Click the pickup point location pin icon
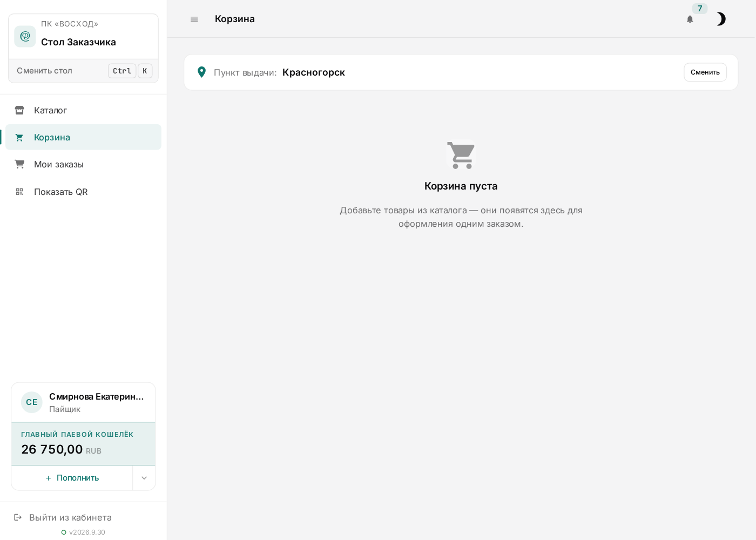Viewport: 756px width, 540px height. (x=201, y=72)
